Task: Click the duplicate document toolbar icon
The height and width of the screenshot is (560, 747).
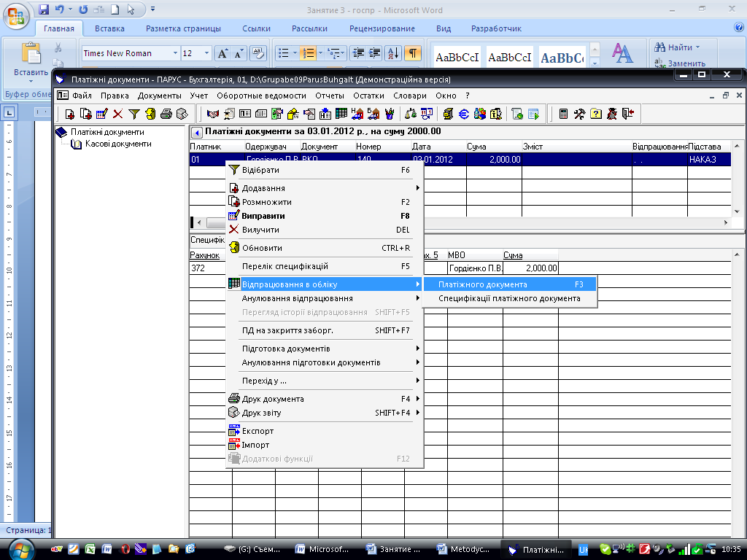Action: (86, 114)
